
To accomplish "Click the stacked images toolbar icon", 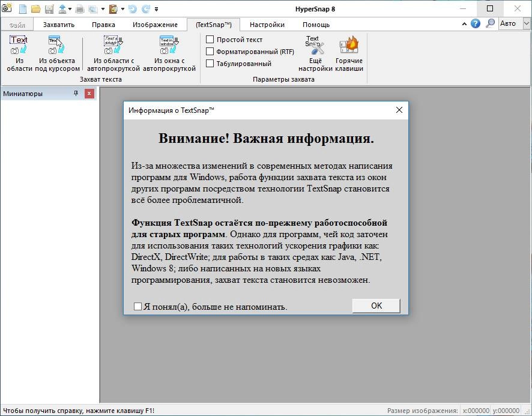I will click(x=93, y=9).
